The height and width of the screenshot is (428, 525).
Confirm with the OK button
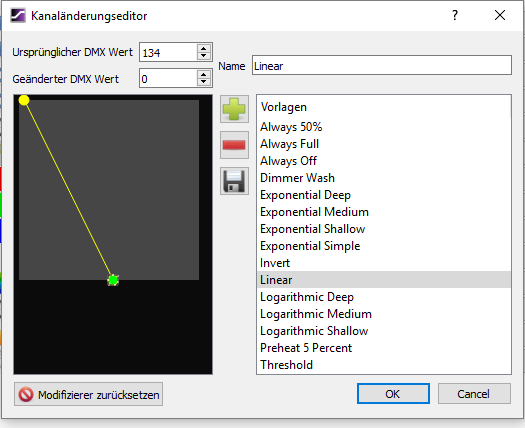[x=393, y=394]
